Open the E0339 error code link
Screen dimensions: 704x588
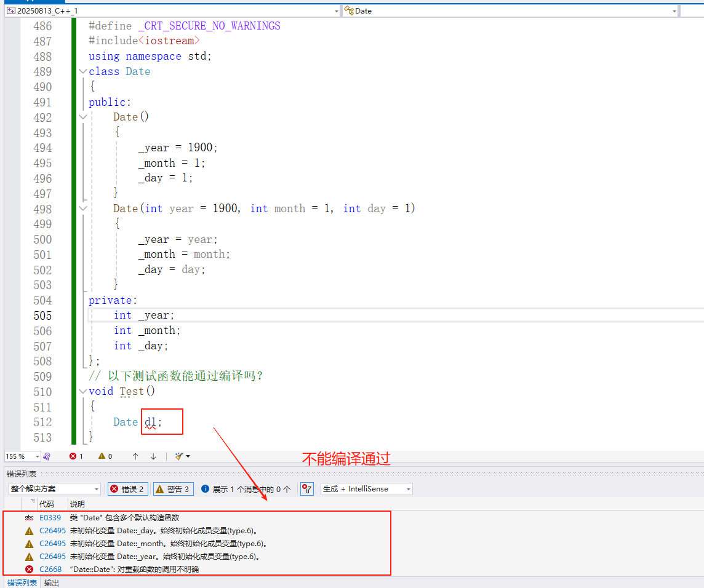tap(50, 517)
